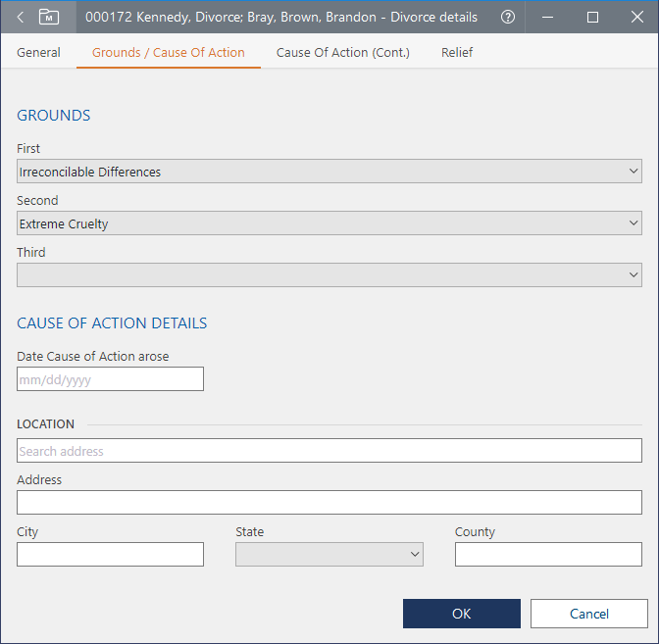Select the City input box
Screen dimensions: 659x644
pyautogui.click(x=110, y=555)
